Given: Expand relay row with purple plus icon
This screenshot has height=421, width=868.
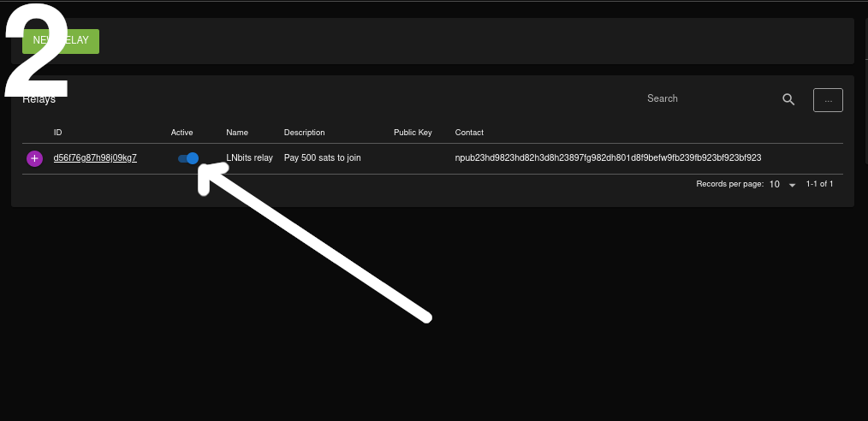Looking at the screenshot, I should (34, 158).
